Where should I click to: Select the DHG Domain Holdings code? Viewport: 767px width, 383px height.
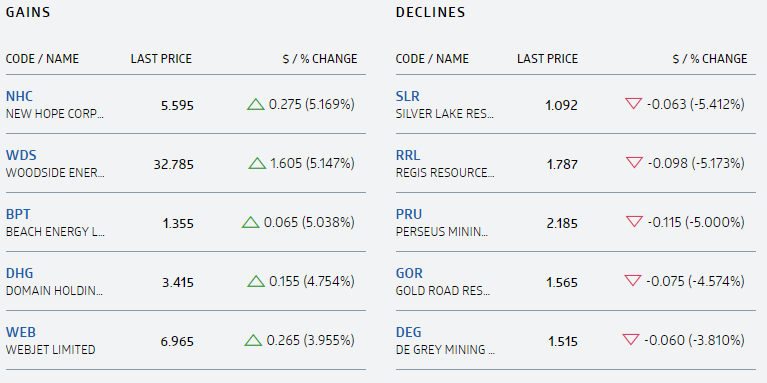pyautogui.click(x=20, y=273)
